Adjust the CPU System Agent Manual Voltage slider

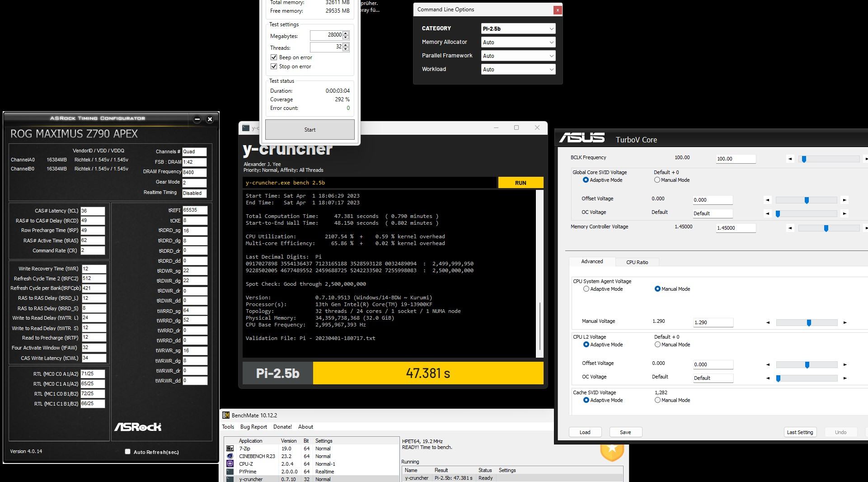click(x=809, y=323)
